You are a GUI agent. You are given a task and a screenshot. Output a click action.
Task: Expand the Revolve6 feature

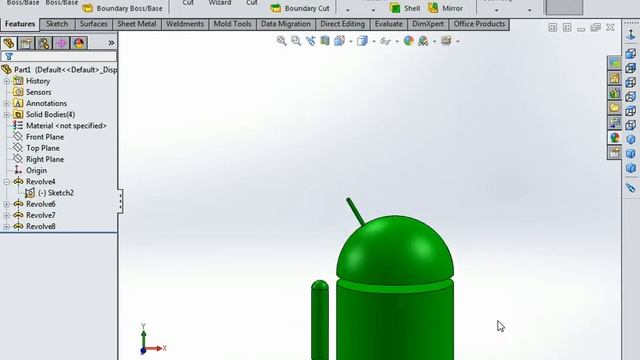(7, 204)
